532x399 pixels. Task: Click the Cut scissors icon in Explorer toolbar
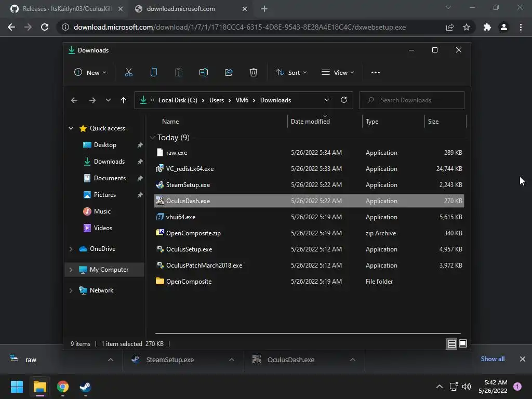129,72
